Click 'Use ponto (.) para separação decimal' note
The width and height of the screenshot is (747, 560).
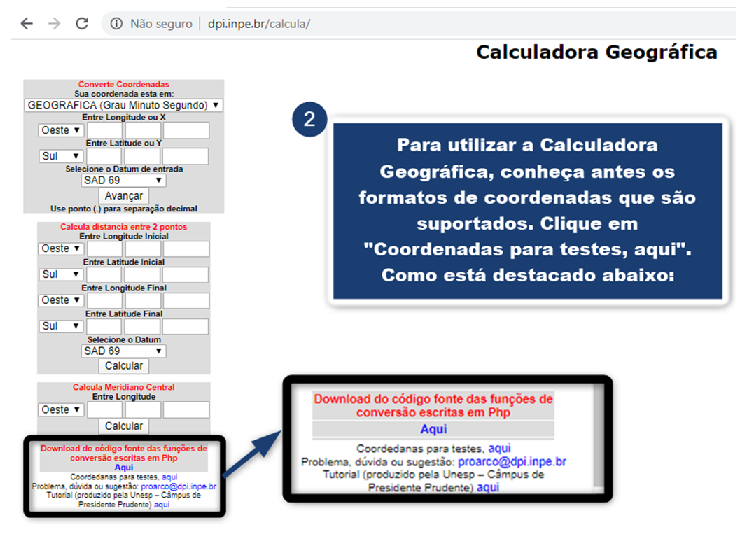(x=124, y=209)
